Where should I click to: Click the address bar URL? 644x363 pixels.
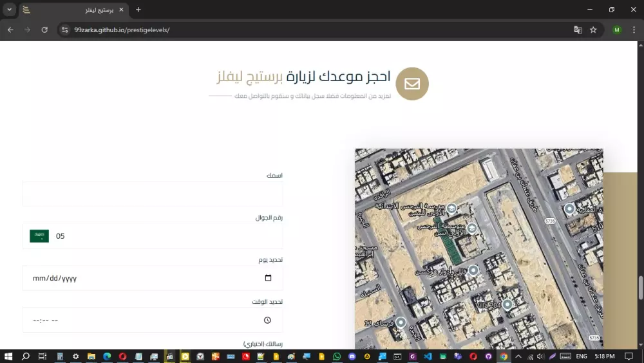point(122,30)
